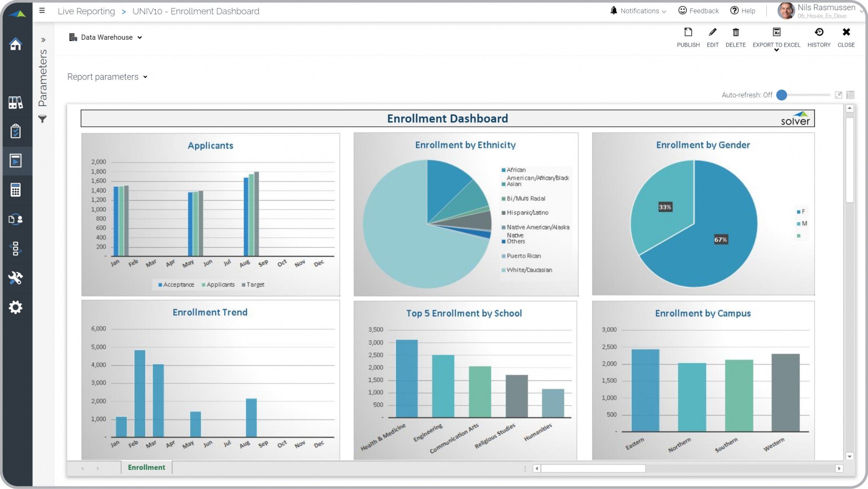
Task: Toggle the hamburger menu button
Action: [42, 11]
